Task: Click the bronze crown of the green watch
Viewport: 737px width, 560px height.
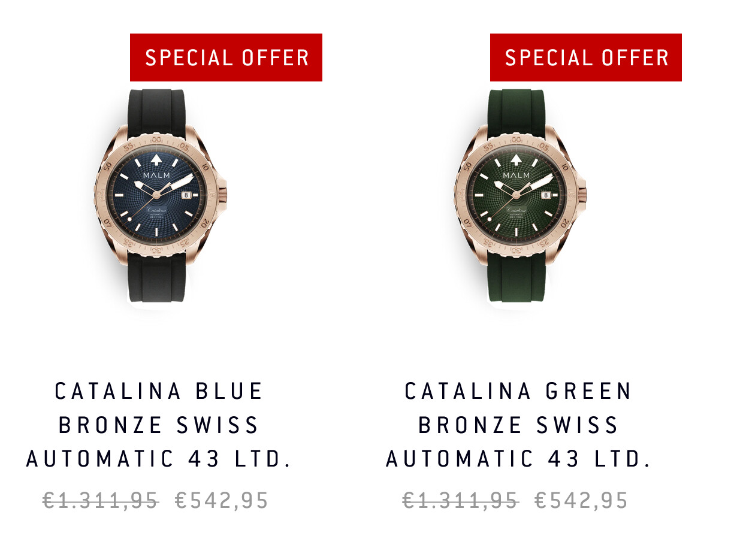Action: 583,194
